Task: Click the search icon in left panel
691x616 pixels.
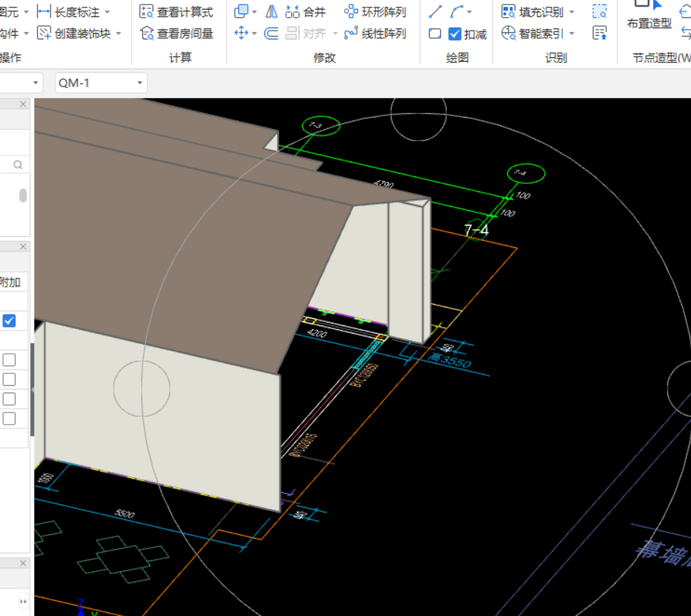Action: coord(18,165)
